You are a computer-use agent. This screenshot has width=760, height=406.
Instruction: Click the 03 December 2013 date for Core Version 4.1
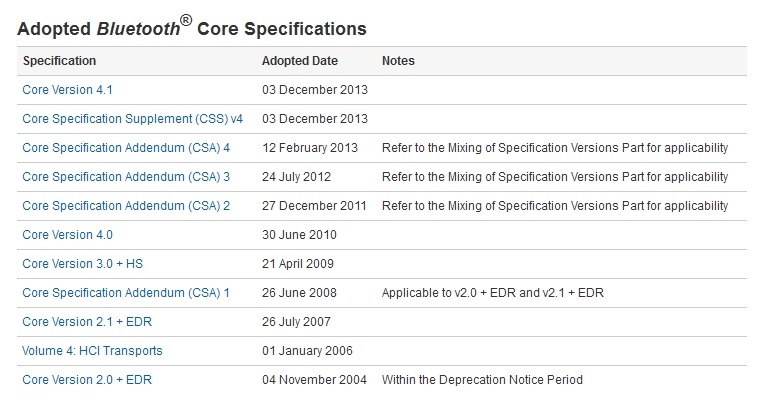[315, 90]
